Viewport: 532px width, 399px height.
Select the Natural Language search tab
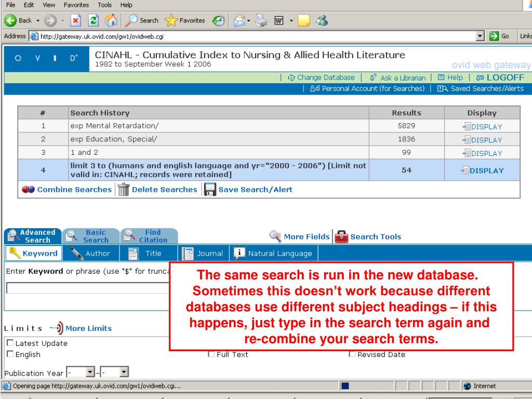(x=274, y=253)
